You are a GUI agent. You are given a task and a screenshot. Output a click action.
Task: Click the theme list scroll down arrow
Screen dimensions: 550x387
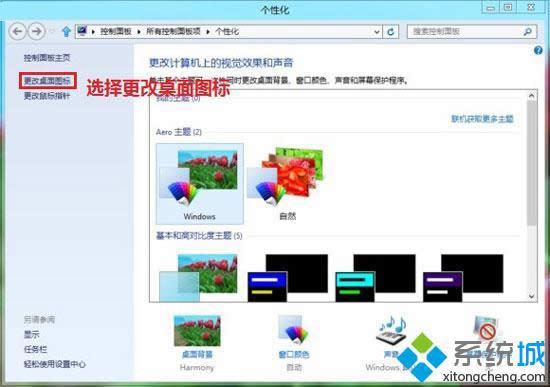(x=532, y=296)
